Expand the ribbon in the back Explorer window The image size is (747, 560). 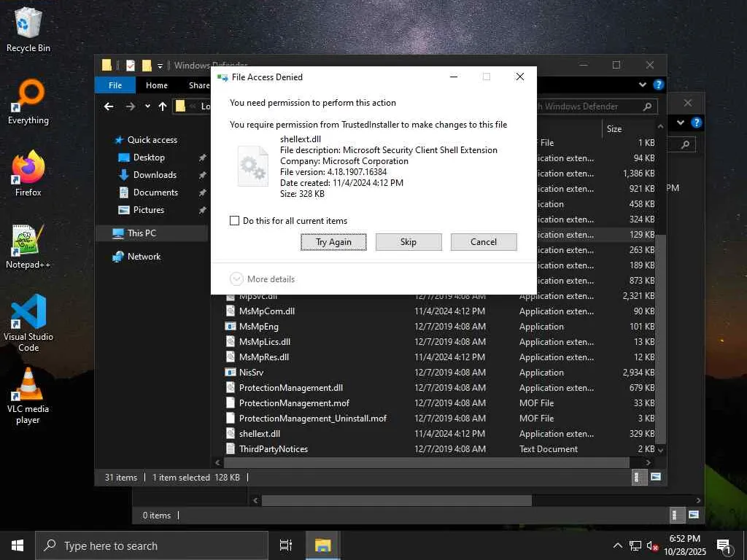[x=681, y=122]
